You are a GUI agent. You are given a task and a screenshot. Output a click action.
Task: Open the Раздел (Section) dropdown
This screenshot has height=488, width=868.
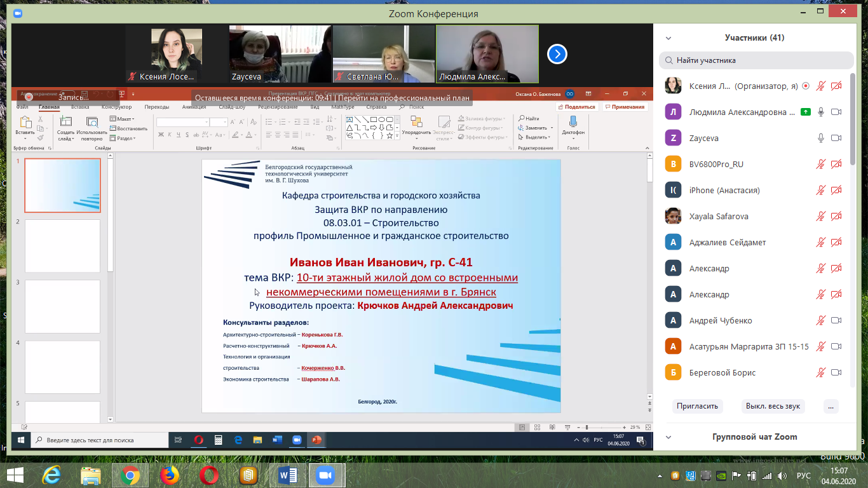click(x=122, y=138)
